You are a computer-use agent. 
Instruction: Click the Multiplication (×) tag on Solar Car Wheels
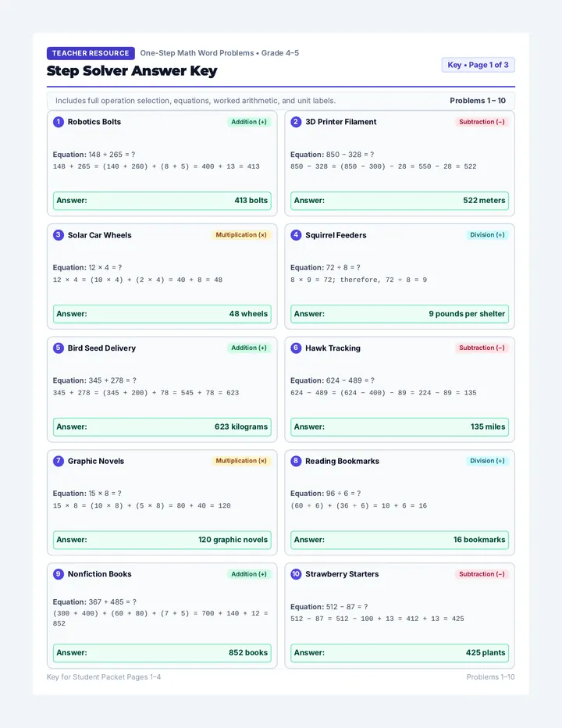[241, 235]
